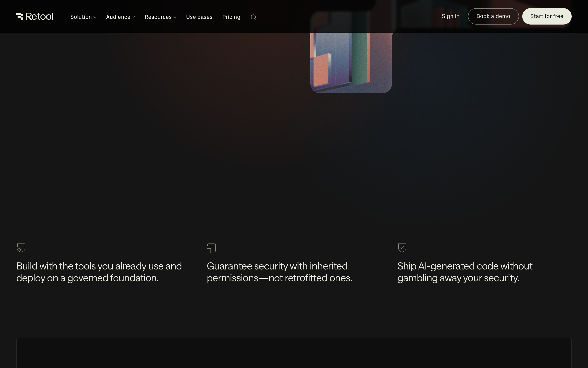Image resolution: width=588 pixels, height=368 pixels.
Task: Click 'Guarantee security with inherited permissions' text
Action: pyautogui.click(x=280, y=272)
